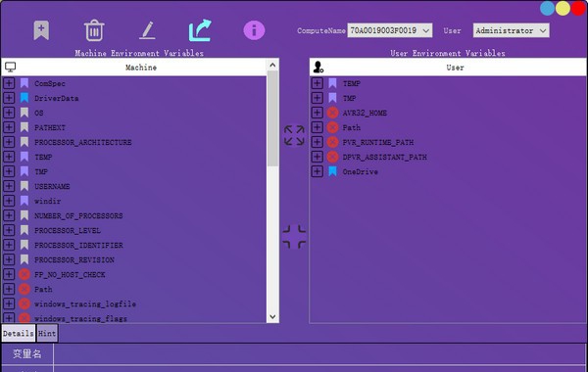Expand the PROCESSOR_IDENTIFIER node
This screenshot has width=588, height=372.
pos(9,245)
